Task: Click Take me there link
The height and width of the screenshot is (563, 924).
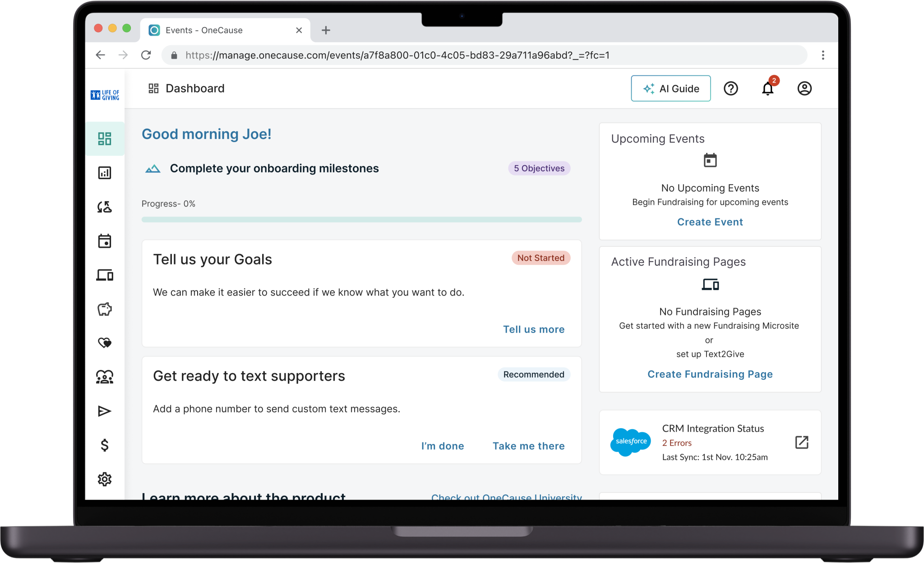Action: pos(528,446)
